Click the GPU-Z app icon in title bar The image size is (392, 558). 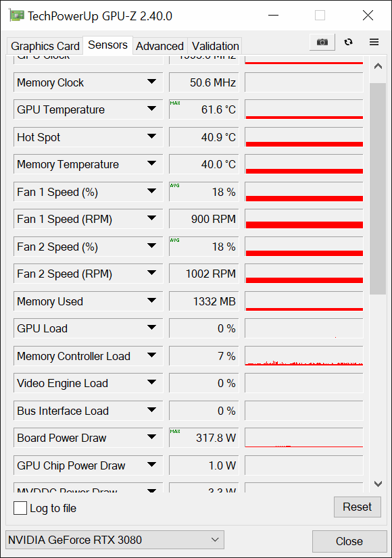(16, 16)
